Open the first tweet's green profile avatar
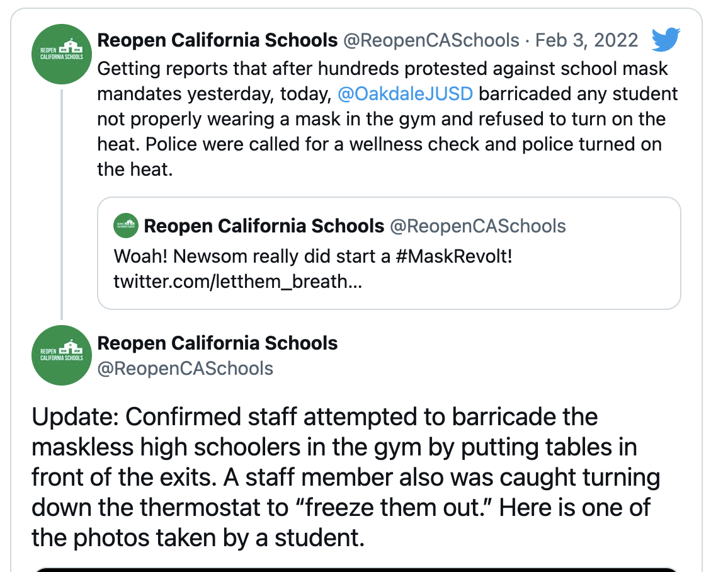 (61, 54)
